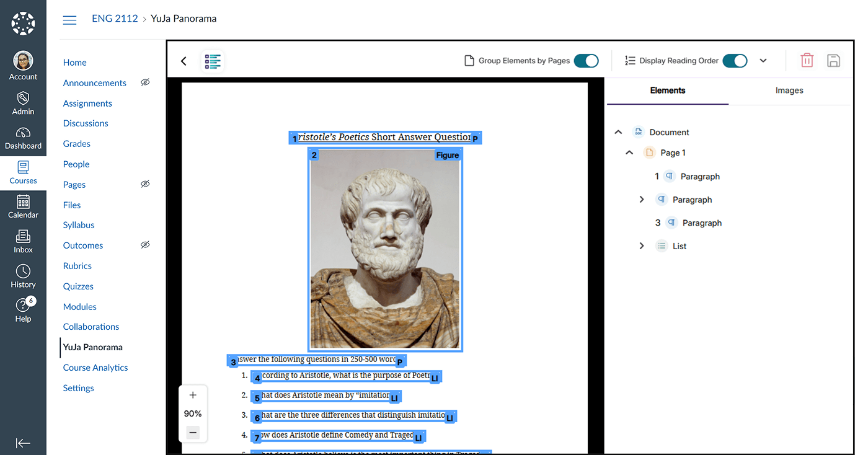Toggle Group Elements by Pages switch

pyautogui.click(x=586, y=61)
